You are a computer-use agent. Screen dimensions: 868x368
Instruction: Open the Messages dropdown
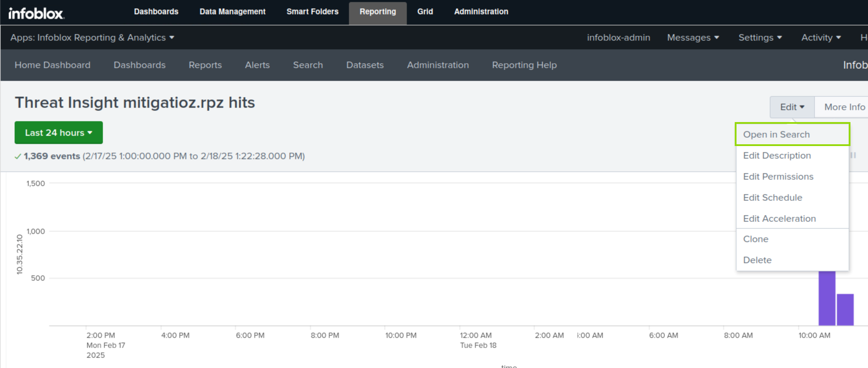[693, 37]
